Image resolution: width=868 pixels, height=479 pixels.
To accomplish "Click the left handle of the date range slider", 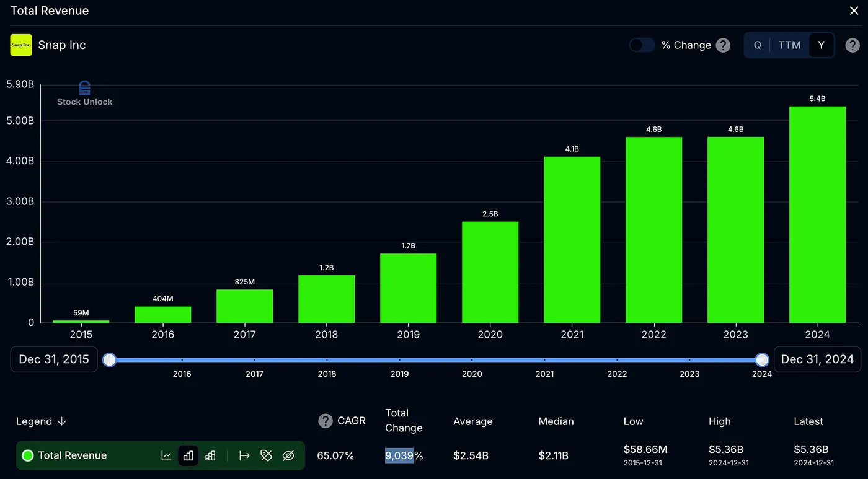I will click(x=110, y=359).
